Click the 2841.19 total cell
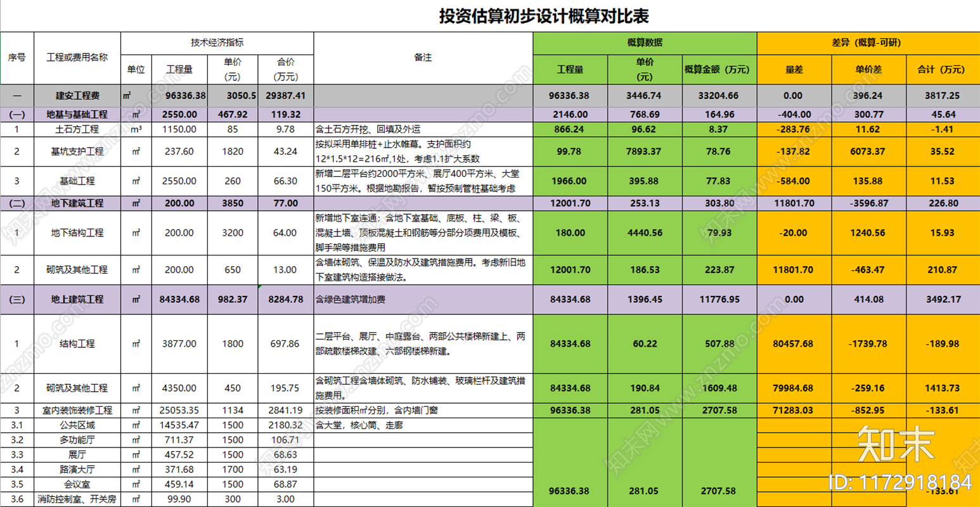Image resolution: width=980 pixels, height=507 pixels. pos(285,411)
